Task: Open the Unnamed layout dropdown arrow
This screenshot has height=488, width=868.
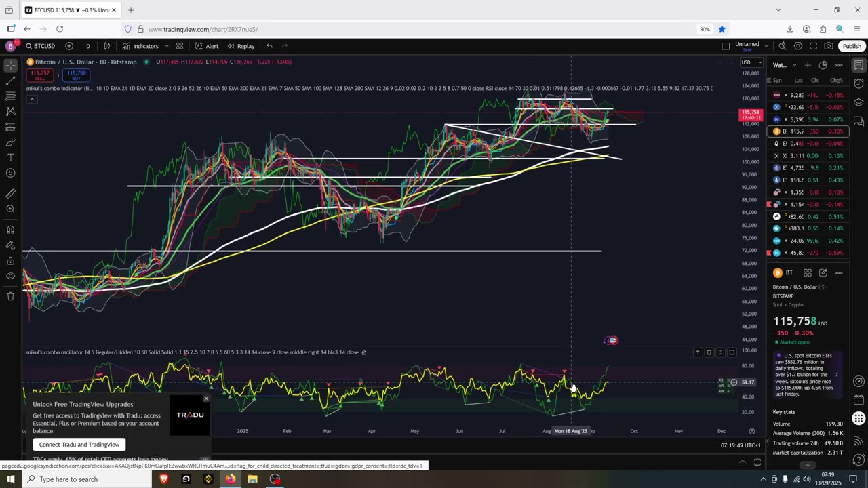Action: tap(766, 46)
